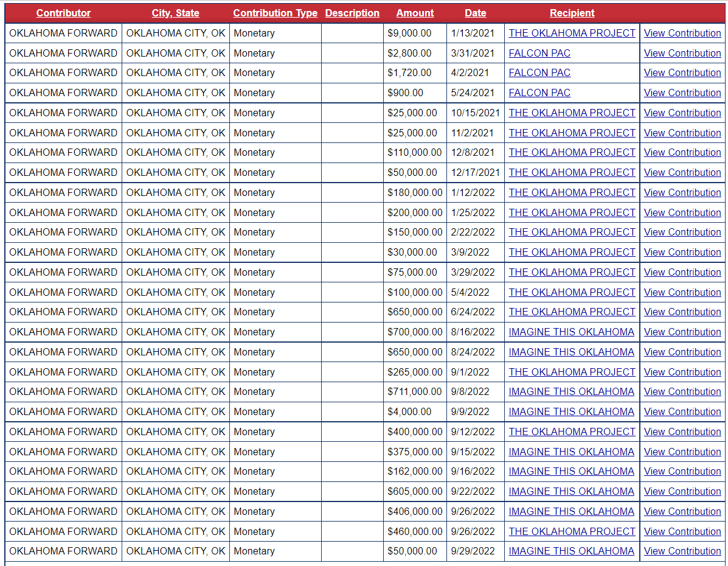Image resolution: width=728 pixels, height=566 pixels.
Task: View Contribution for the $406,000.00 row
Action: 682,511
